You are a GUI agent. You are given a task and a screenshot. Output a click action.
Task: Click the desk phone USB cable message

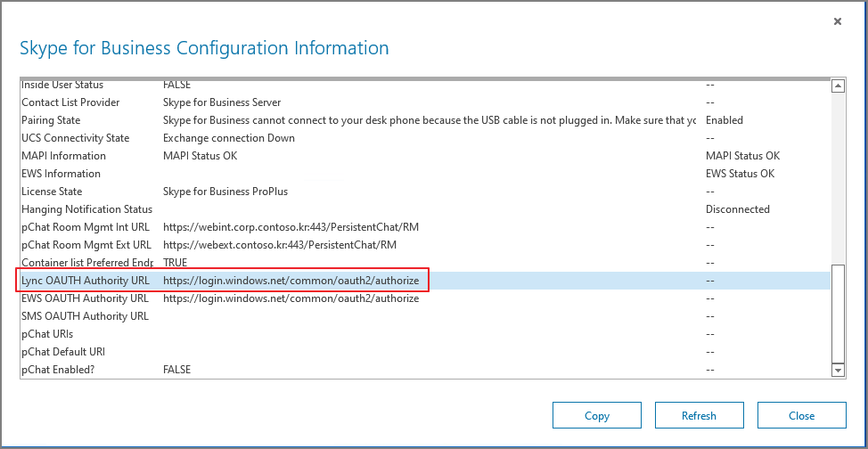click(430, 120)
